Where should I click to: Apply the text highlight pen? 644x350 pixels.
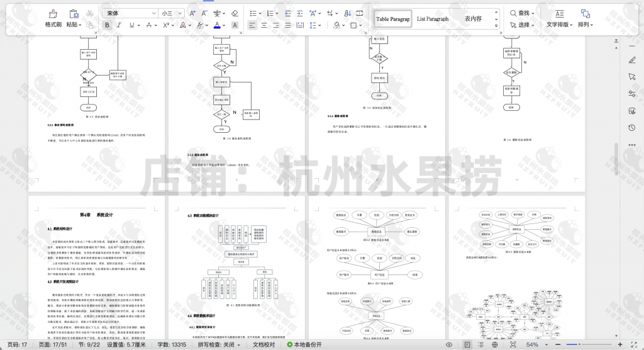pyautogui.click(x=200, y=25)
